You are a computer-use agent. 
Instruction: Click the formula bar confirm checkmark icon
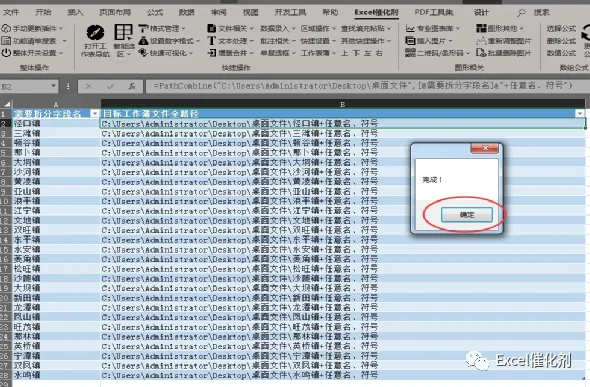click(x=110, y=87)
